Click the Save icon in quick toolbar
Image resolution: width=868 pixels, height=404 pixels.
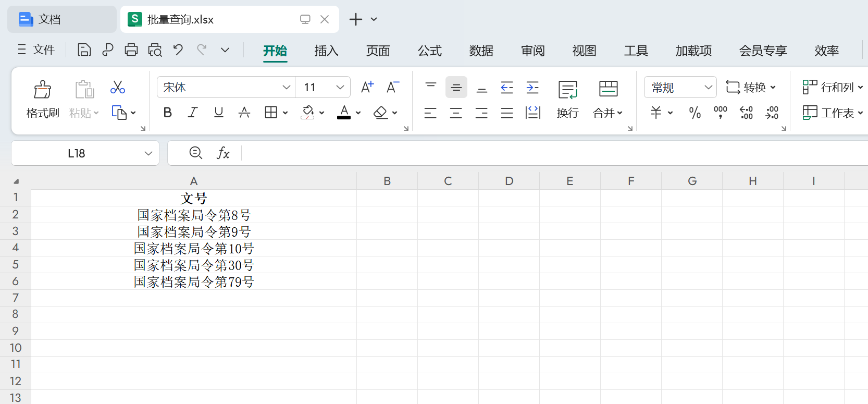click(x=84, y=50)
